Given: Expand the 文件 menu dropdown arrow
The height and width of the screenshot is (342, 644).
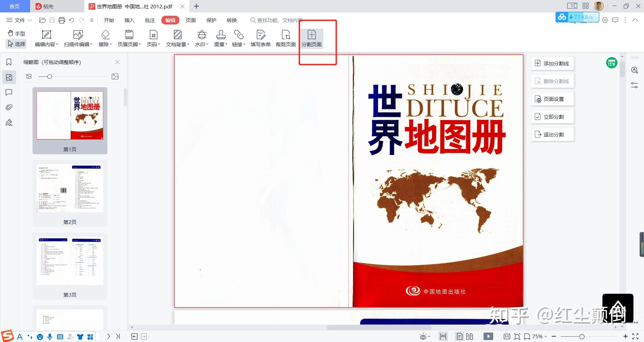Looking at the screenshot, I should (x=30, y=20).
